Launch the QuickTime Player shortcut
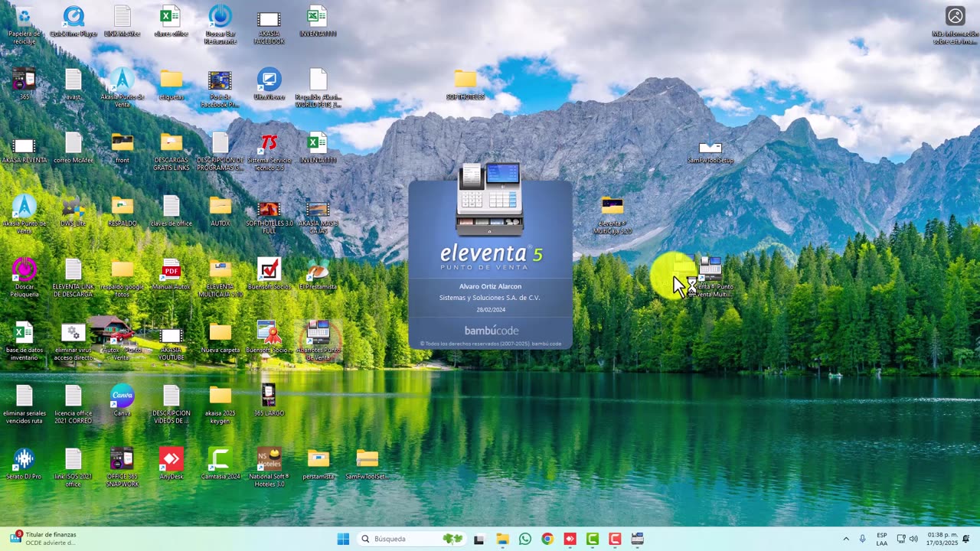This screenshot has height=551, width=980. [x=73, y=21]
